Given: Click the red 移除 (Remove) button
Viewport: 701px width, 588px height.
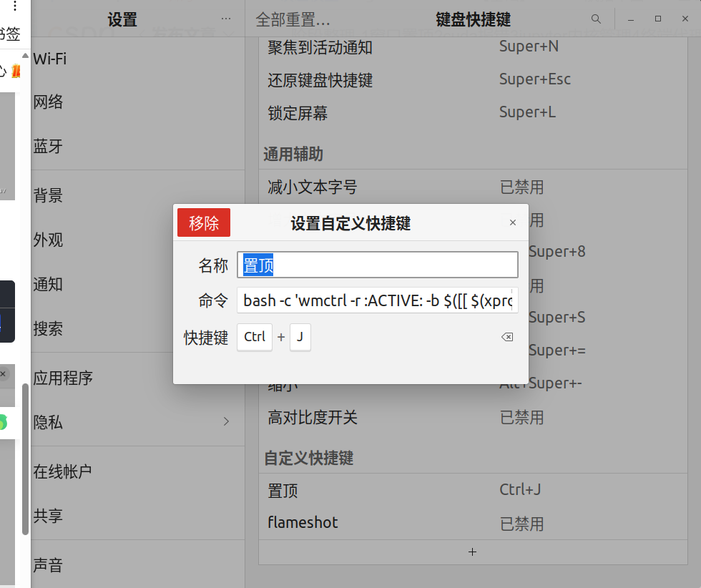Looking at the screenshot, I should point(203,222).
